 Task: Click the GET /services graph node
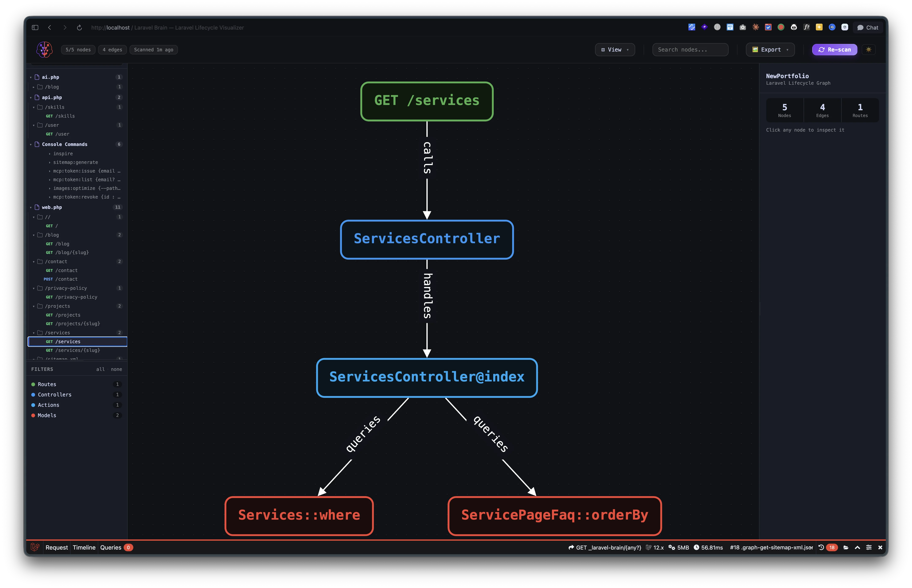[427, 101]
